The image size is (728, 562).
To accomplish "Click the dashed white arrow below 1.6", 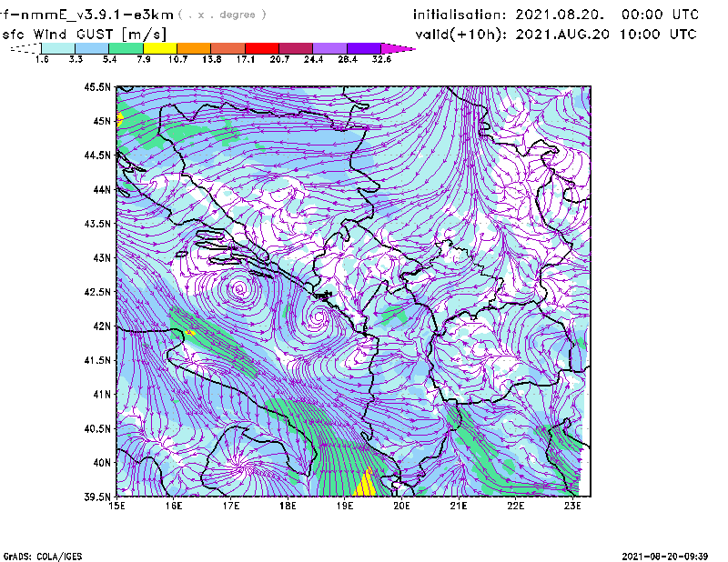I will [25, 48].
